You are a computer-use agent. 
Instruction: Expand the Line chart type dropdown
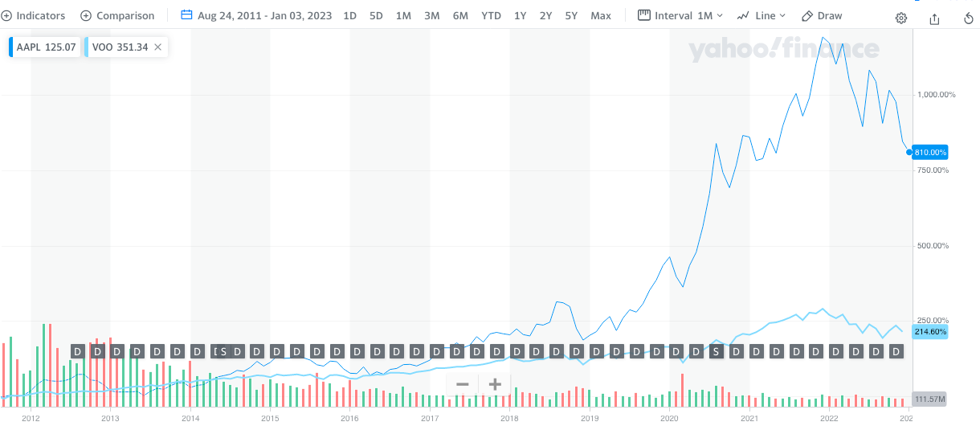pyautogui.click(x=761, y=15)
